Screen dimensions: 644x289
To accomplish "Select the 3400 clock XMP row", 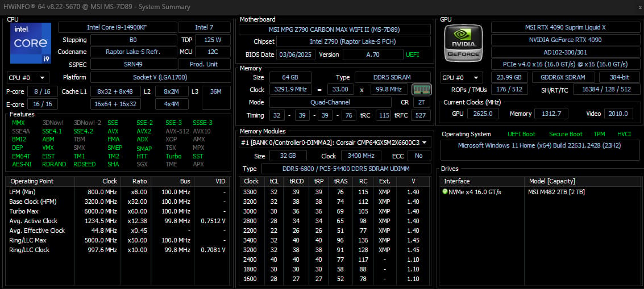I will pyautogui.click(x=335, y=240).
